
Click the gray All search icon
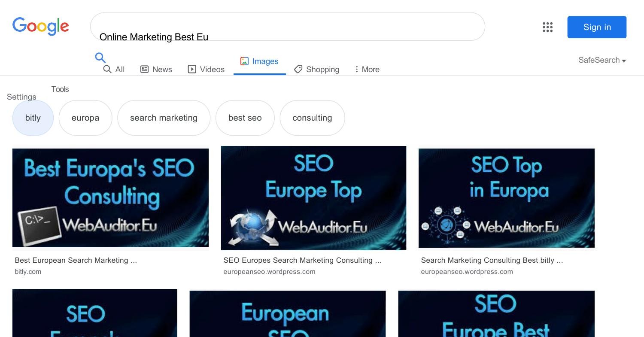click(x=107, y=69)
